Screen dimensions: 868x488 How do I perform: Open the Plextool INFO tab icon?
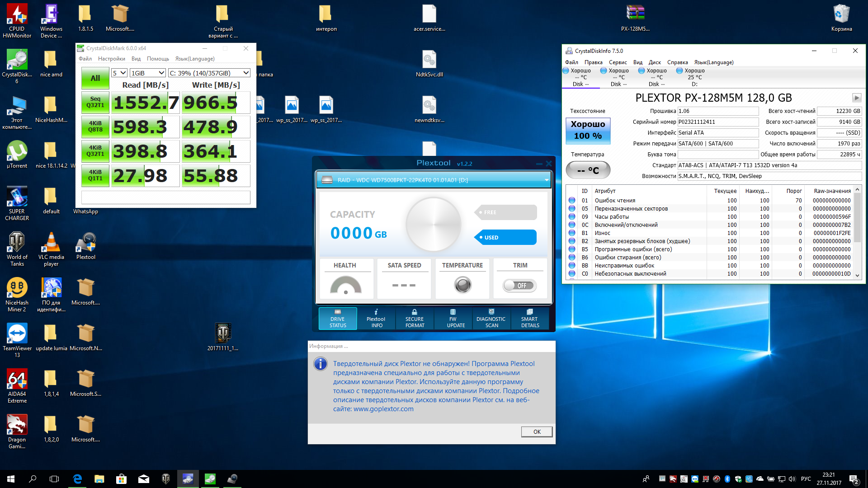click(376, 312)
